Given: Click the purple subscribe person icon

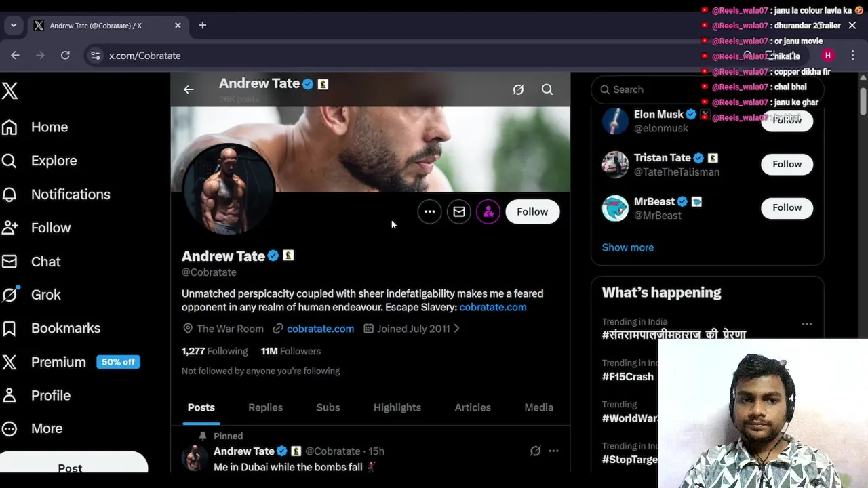Looking at the screenshot, I should click(488, 211).
